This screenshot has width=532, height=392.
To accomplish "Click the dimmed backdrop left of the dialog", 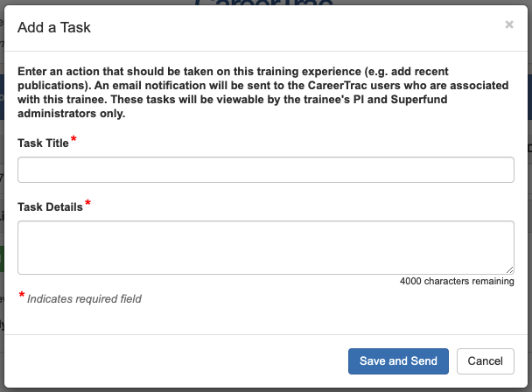I will click(2, 196).
